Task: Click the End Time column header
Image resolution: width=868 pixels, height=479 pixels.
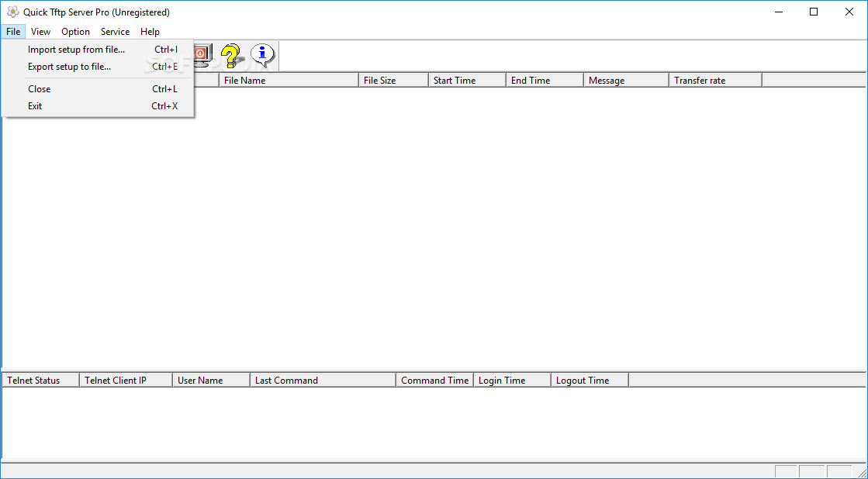Action: pyautogui.click(x=545, y=80)
